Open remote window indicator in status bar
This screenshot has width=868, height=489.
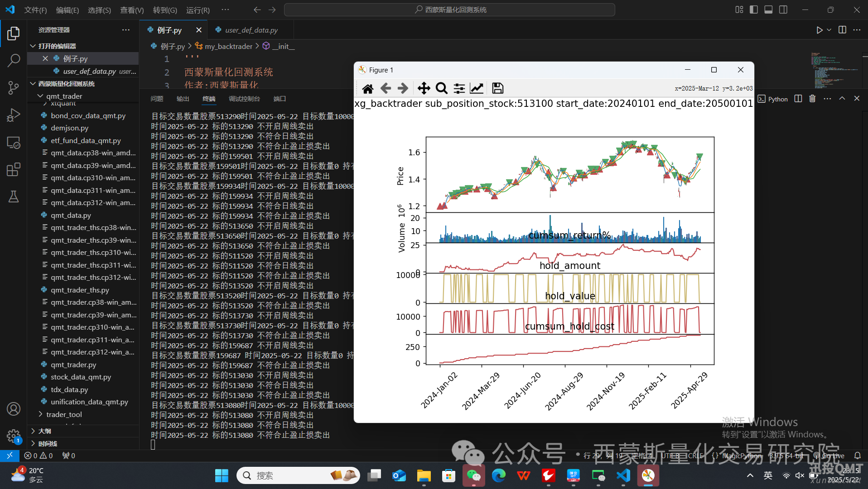(10, 455)
